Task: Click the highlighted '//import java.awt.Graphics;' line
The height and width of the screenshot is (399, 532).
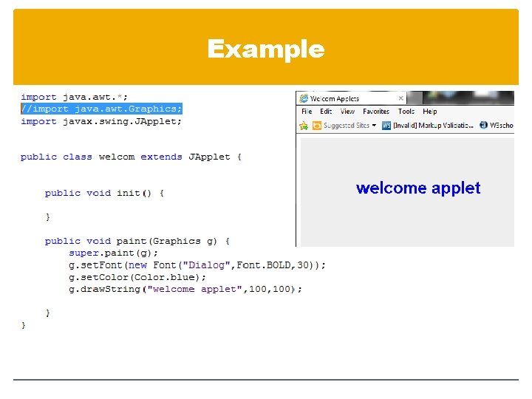Action: (x=101, y=109)
